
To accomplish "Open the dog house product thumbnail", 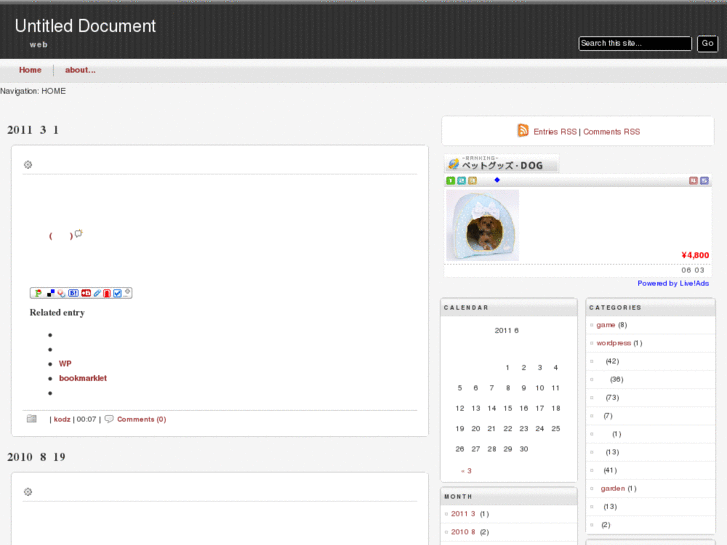I will (x=482, y=225).
